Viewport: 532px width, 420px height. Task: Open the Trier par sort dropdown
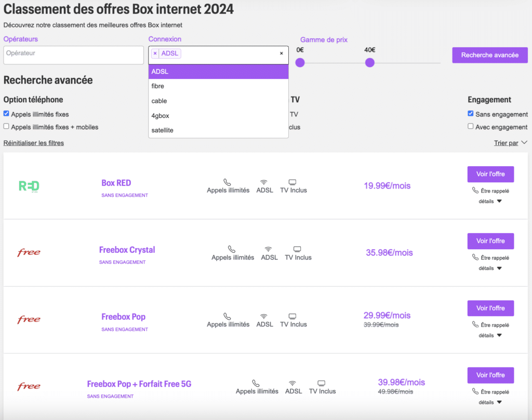510,143
